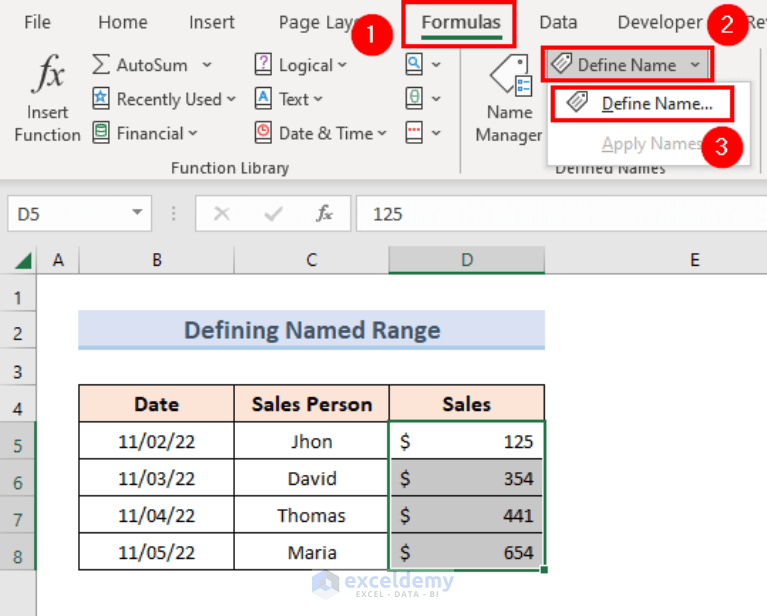Expand the Financial dropdown arrow

point(193,133)
